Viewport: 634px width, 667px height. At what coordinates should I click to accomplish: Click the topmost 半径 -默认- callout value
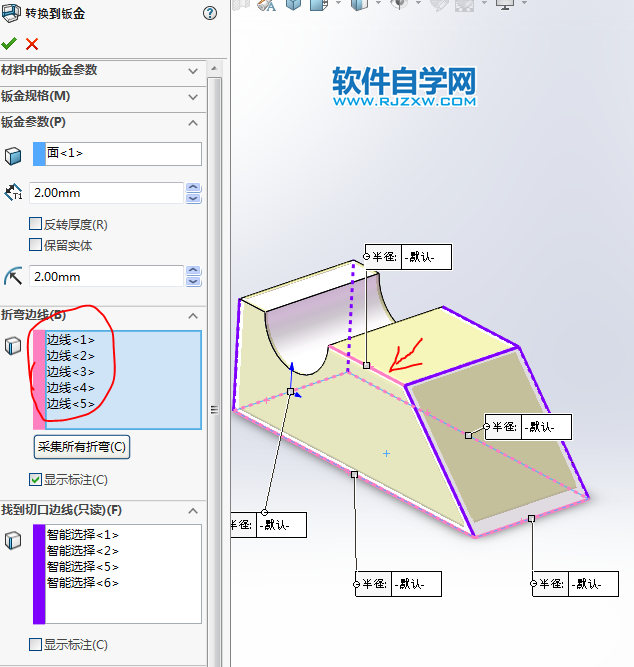click(x=426, y=257)
